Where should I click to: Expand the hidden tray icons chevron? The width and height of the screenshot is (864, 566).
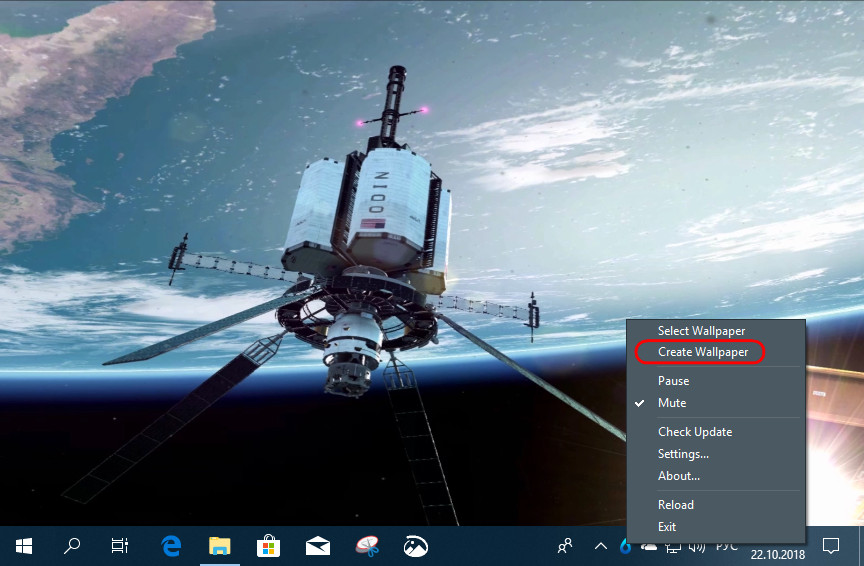600,545
